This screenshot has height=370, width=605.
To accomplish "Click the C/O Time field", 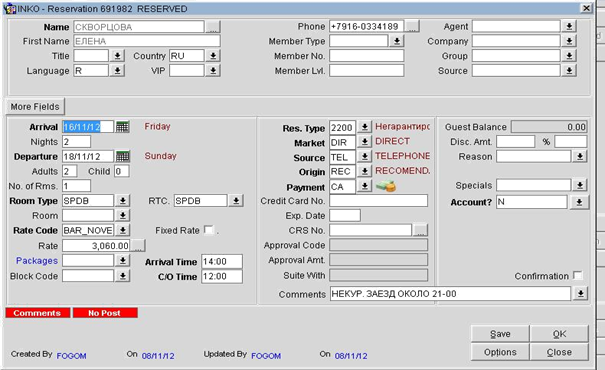I will pyautogui.click(x=222, y=276).
